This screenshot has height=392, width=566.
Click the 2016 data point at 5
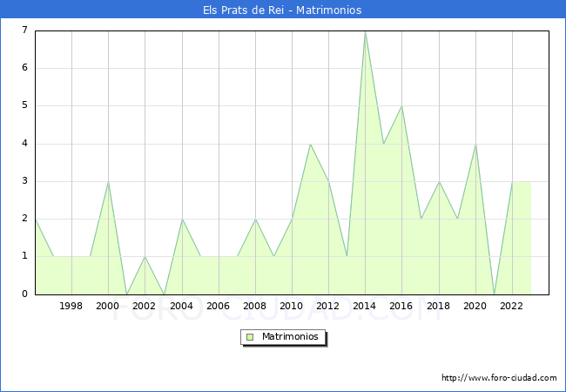tap(401, 106)
